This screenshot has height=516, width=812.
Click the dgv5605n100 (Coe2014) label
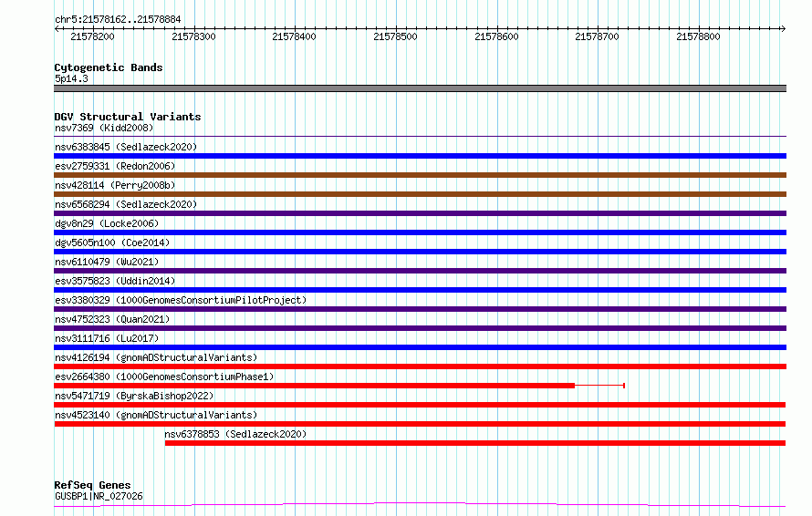point(112,243)
